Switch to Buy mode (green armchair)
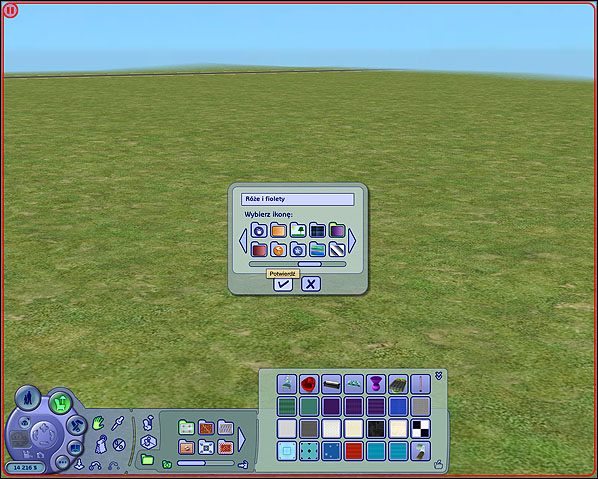Viewport: 598px width, 479px height. pos(60,403)
